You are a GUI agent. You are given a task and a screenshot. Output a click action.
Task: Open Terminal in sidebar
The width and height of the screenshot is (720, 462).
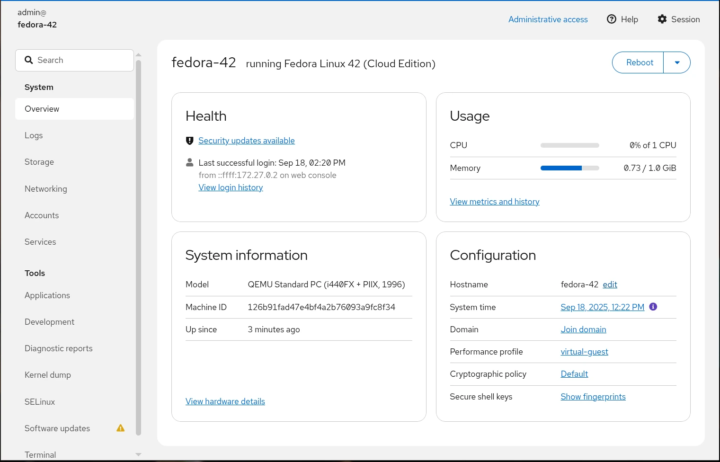click(74, 455)
